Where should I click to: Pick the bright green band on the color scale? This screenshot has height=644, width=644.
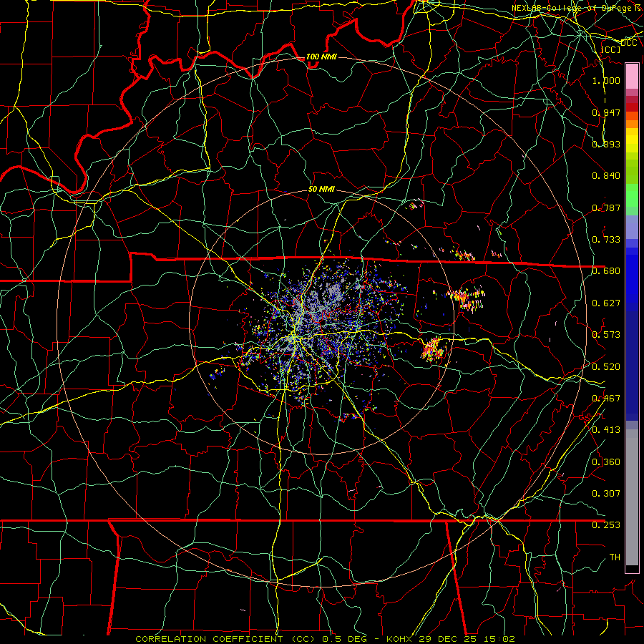[632, 195]
